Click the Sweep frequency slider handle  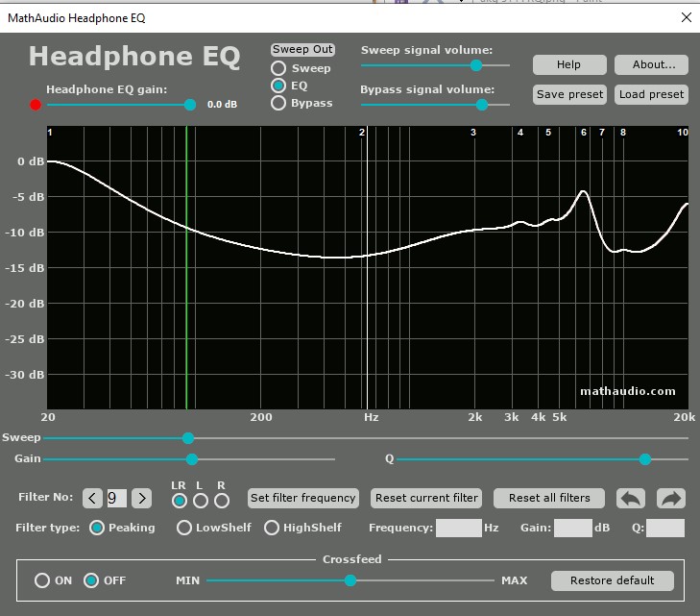click(188, 438)
